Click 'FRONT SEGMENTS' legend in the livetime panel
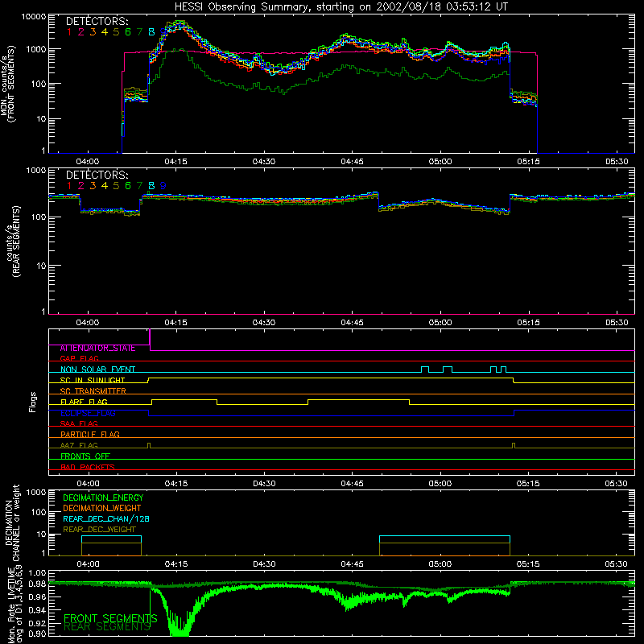Viewport: 644px width, 644px height. click(110, 618)
